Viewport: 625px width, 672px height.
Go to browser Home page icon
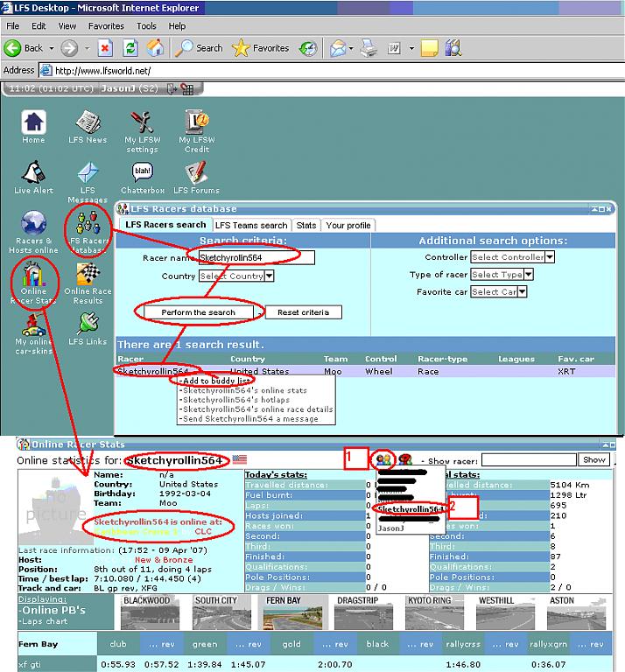click(155, 48)
